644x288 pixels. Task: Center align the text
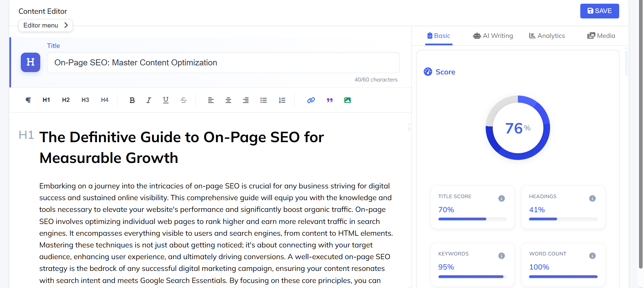pos(228,100)
